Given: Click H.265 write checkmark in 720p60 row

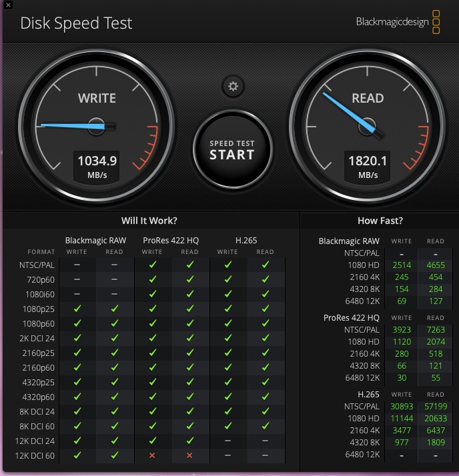Looking at the screenshot, I should (x=227, y=279).
